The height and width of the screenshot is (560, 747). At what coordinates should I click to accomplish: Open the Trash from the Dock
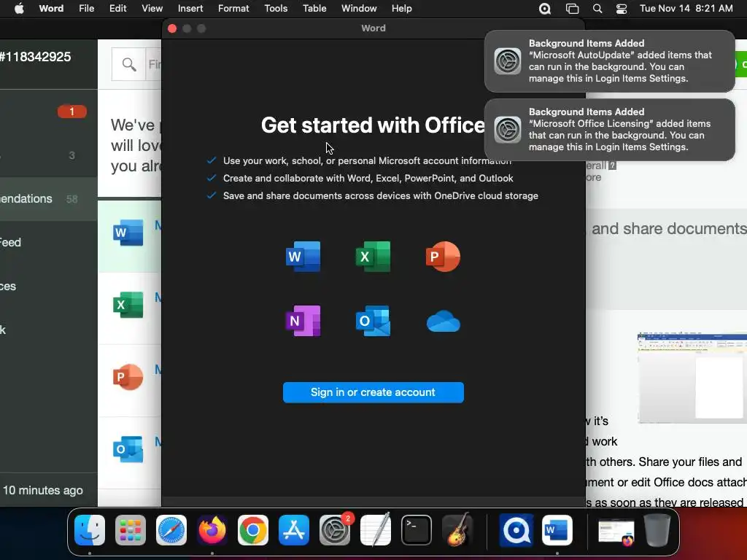(x=657, y=530)
